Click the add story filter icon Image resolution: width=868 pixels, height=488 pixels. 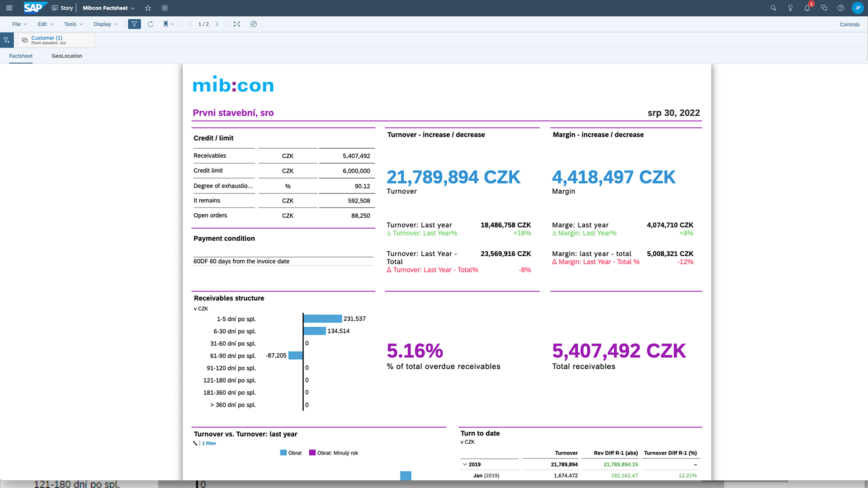(x=7, y=40)
